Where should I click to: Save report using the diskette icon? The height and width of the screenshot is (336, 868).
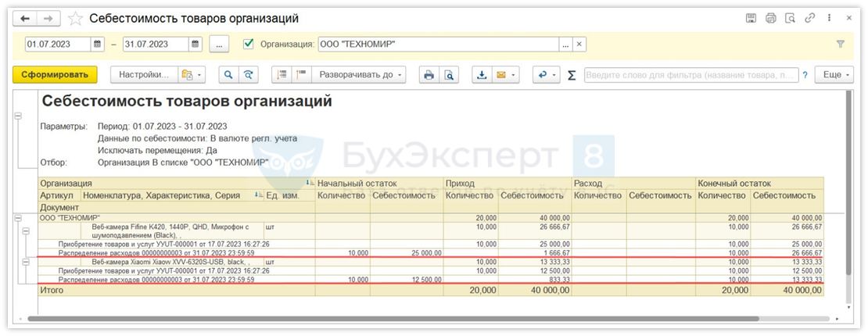[751, 18]
